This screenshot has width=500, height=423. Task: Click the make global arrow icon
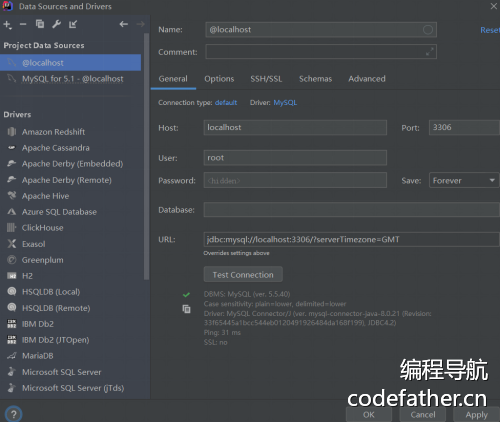point(73,24)
